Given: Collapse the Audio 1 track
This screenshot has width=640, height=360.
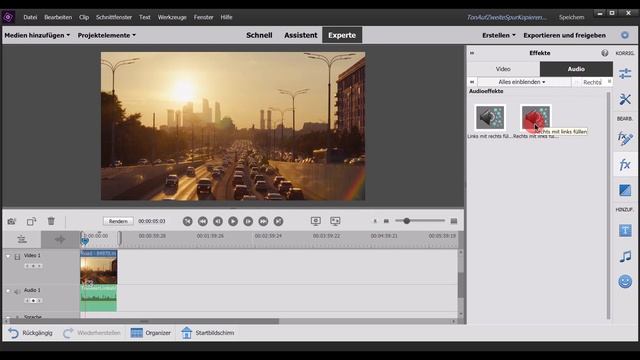Looking at the screenshot, I should [x=8, y=291].
